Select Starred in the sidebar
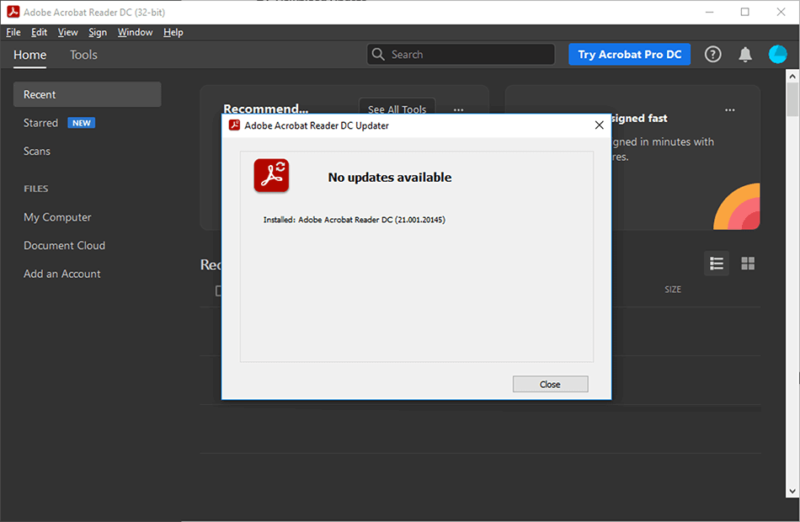This screenshot has height=522, width=800. 40,123
